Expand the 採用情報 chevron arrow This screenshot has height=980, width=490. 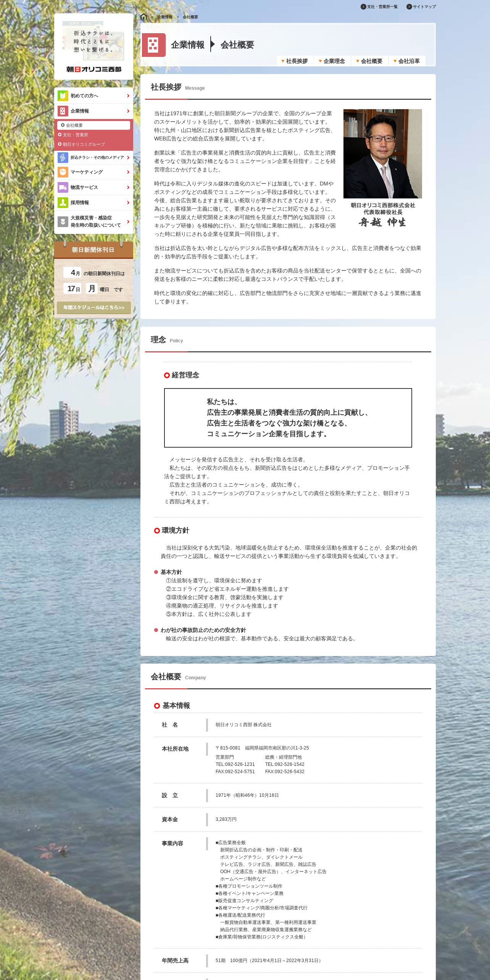point(128,203)
